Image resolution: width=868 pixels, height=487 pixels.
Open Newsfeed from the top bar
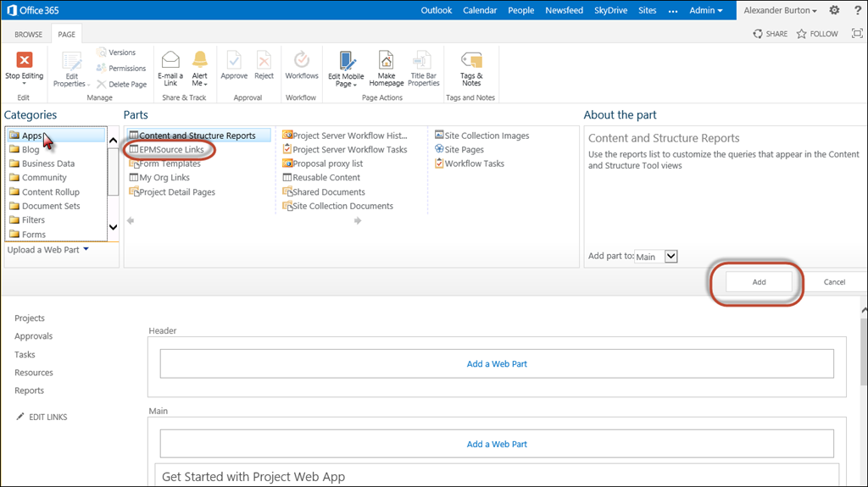tap(564, 10)
